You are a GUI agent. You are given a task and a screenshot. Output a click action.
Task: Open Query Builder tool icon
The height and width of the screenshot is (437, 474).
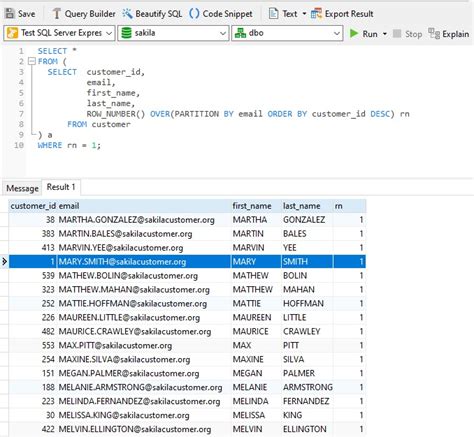(x=57, y=14)
